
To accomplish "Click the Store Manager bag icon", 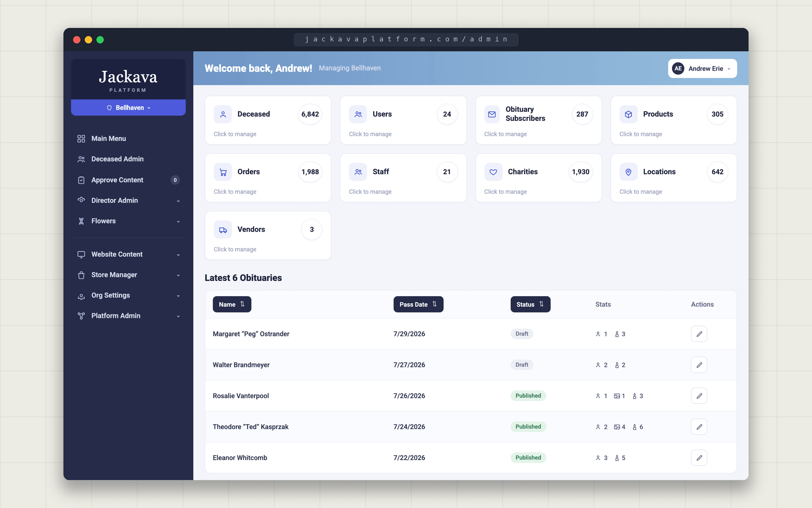I will pyautogui.click(x=81, y=275).
